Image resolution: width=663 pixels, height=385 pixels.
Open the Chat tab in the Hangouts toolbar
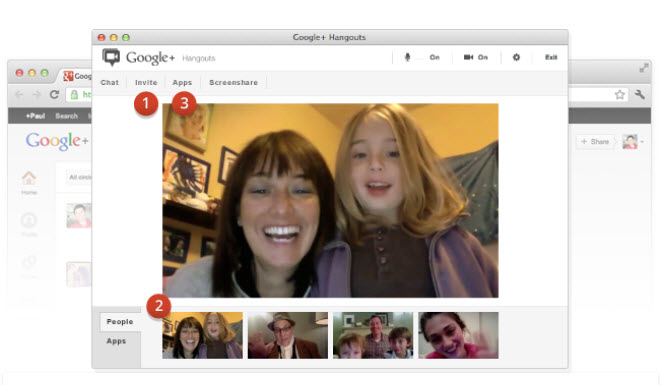point(110,82)
